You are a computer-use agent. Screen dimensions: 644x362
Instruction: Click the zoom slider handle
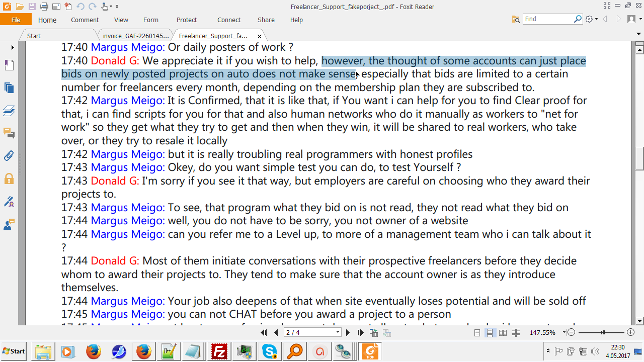(603, 332)
